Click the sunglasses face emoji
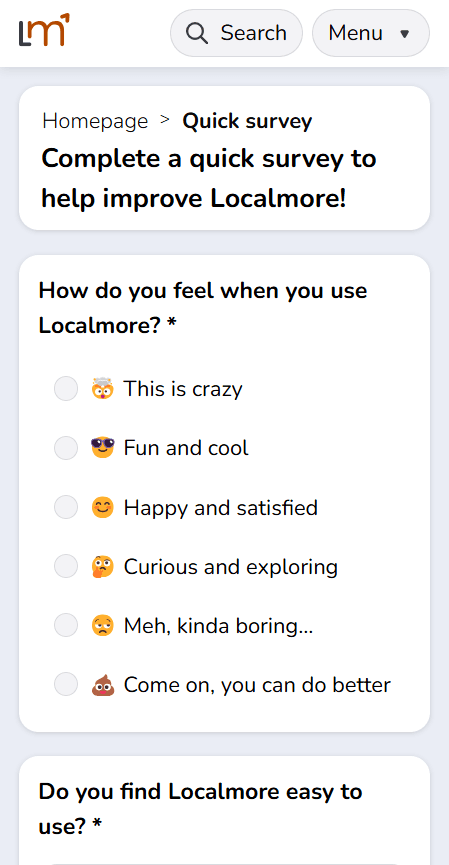The image size is (449, 865). pos(103,448)
